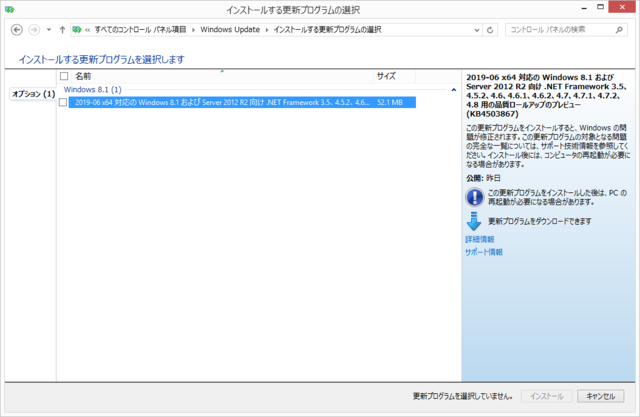
Task: Click the window title bar icon
Action: 9,9
